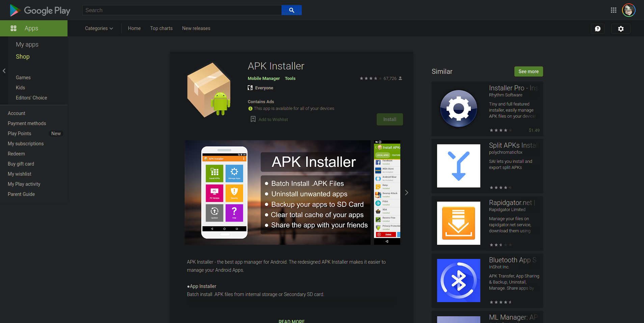Click the APK Installer box icon

point(209,90)
